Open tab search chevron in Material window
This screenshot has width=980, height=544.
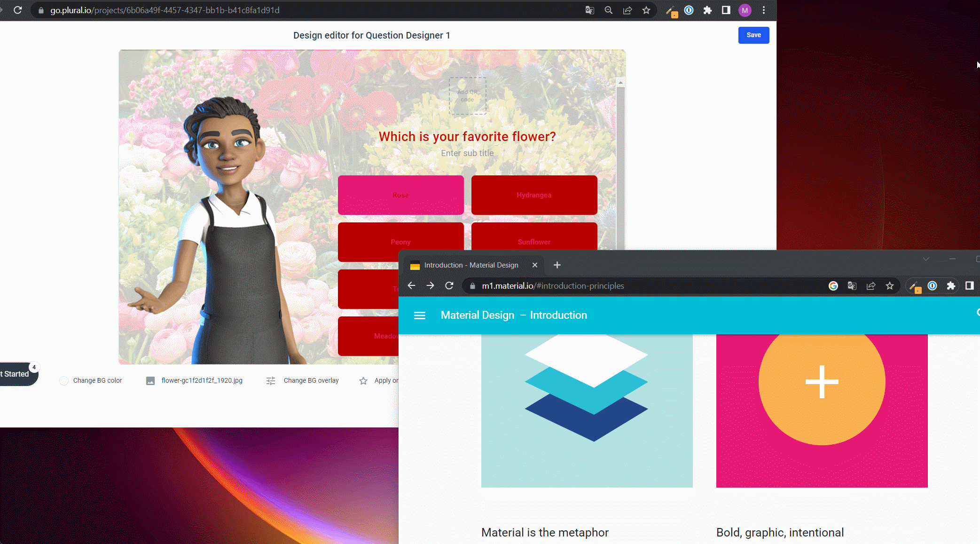[925, 259]
